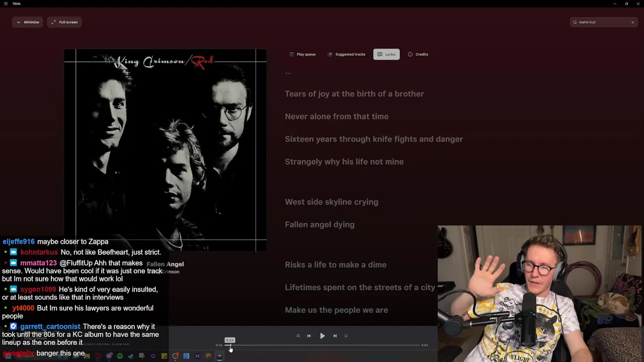Click the chat username 'kohntarkus'
This screenshot has width=644, height=362.
pos(39,252)
